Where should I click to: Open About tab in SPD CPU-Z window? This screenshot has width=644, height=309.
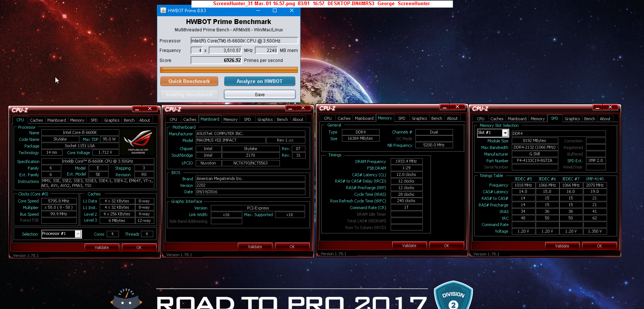pyautogui.click(x=605, y=119)
